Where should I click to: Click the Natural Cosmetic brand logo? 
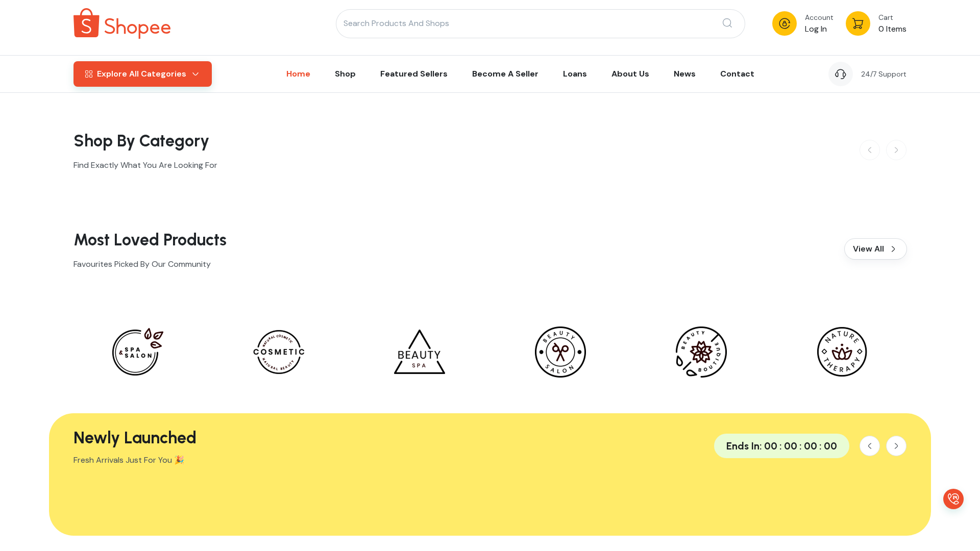pos(279,352)
